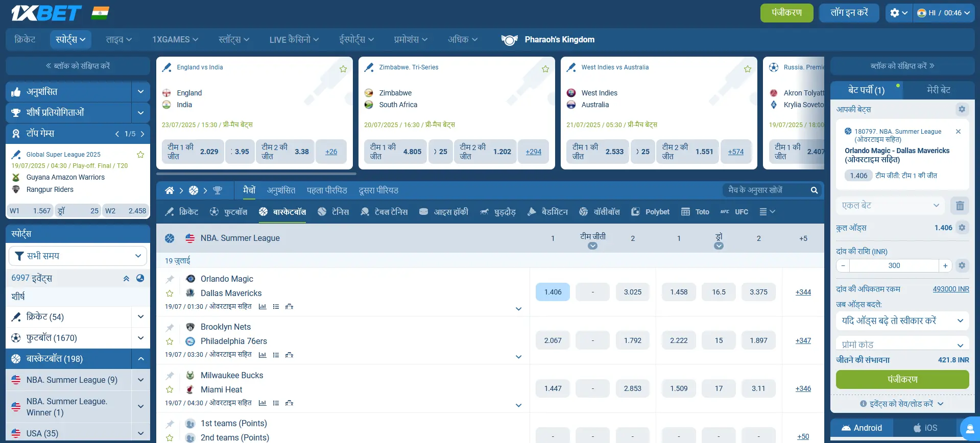Expand the फुटबॉल (1670) sports category
980x443 pixels.
[140, 338]
